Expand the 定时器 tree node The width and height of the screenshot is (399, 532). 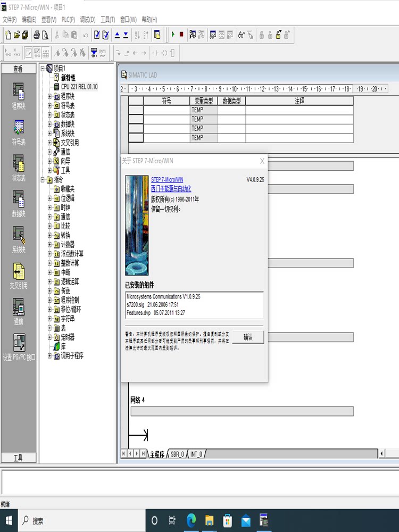pyautogui.click(x=50, y=337)
